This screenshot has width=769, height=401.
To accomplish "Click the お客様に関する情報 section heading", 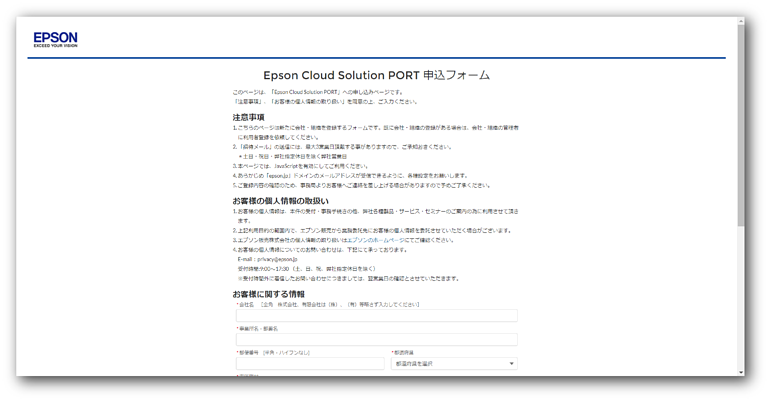I will coord(268,294).
